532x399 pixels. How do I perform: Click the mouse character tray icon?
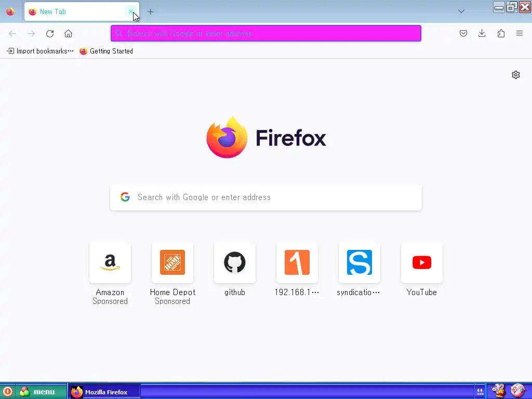tap(498, 391)
